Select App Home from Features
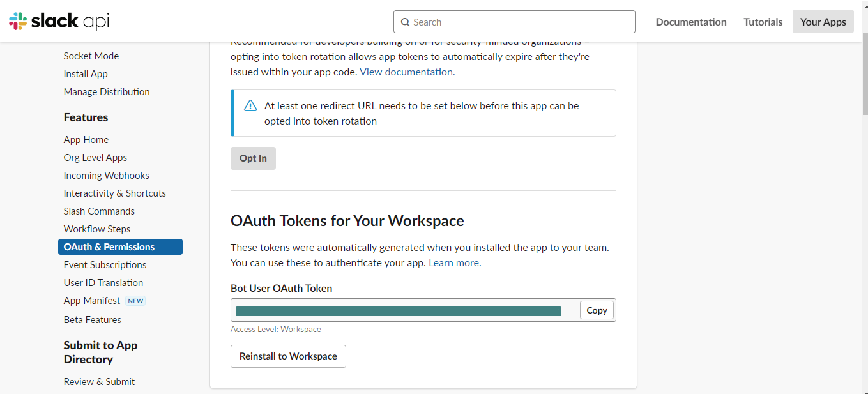Viewport: 868px width, 394px height. coord(86,140)
